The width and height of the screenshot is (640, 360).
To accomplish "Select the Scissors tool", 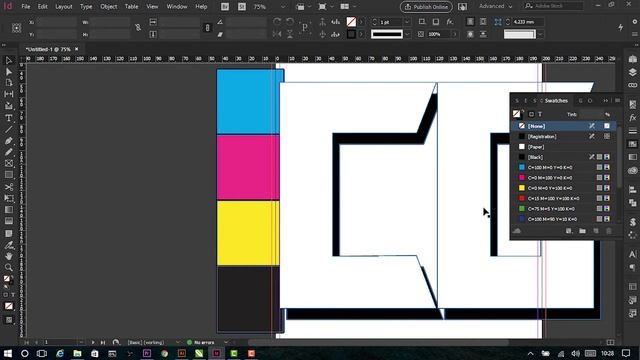I will [x=9, y=187].
